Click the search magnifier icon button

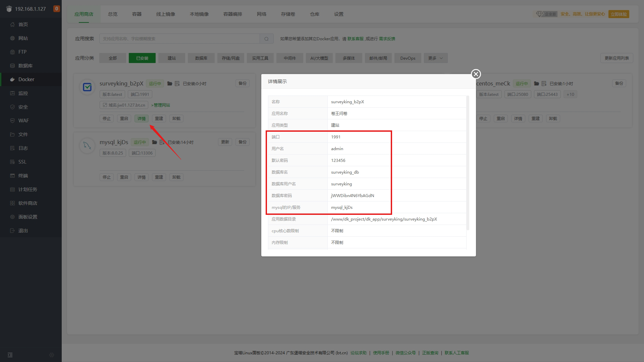point(267,39)
